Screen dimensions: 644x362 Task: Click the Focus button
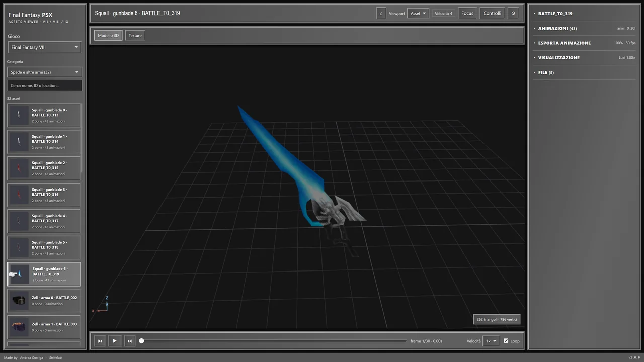click(x=467, y=13)
